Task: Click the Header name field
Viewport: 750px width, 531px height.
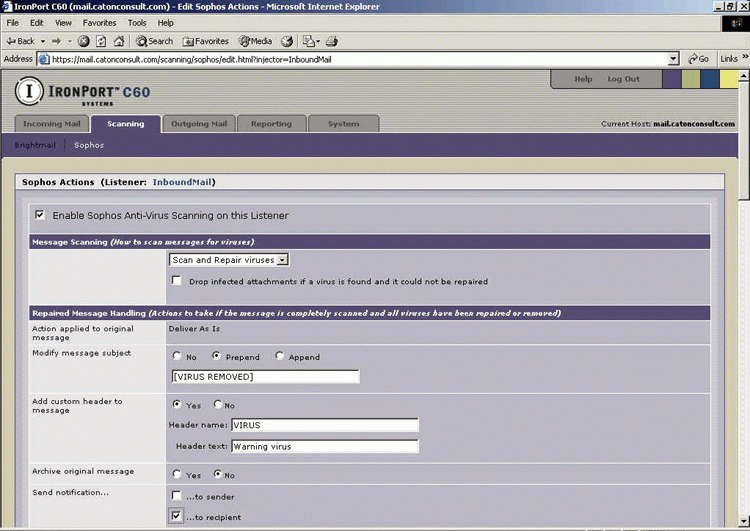Action: coord(325,425)
